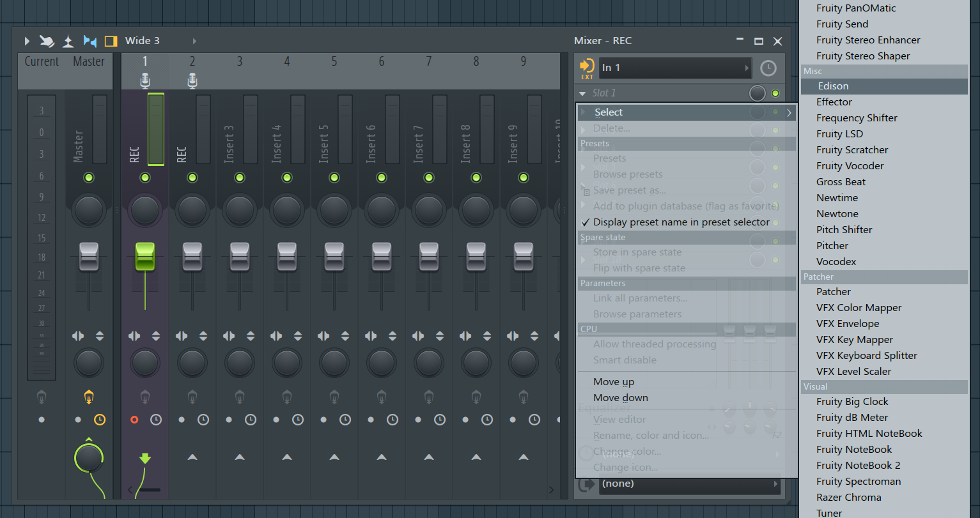980x518 pixels.
Task: Click arrow right of Wide 3 label
Action: pos(194,41)
